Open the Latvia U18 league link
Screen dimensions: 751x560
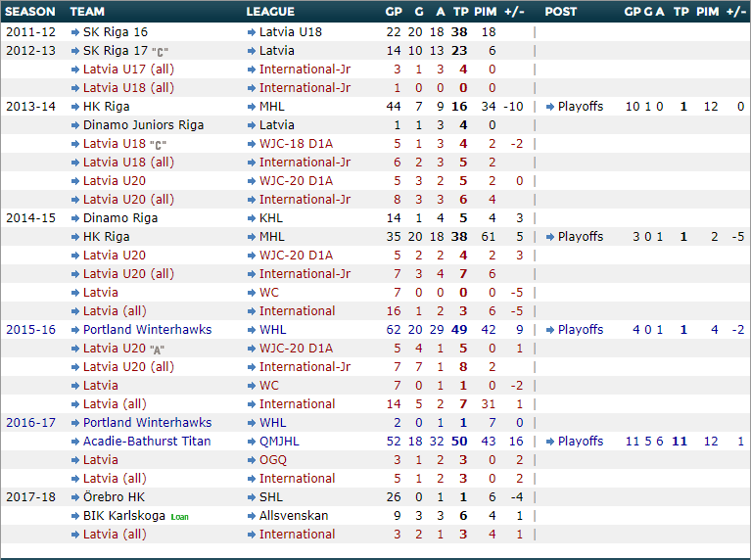pyautogui.click(x=291, y=32)
